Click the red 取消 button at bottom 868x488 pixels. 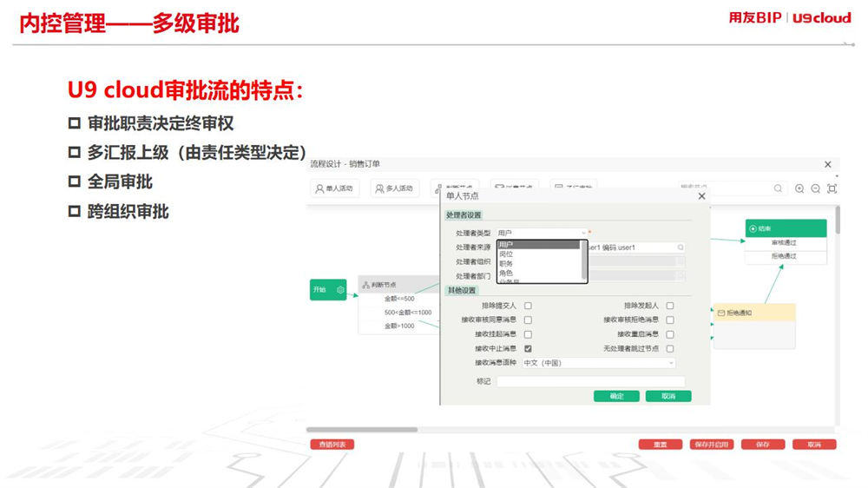(814, 445)
